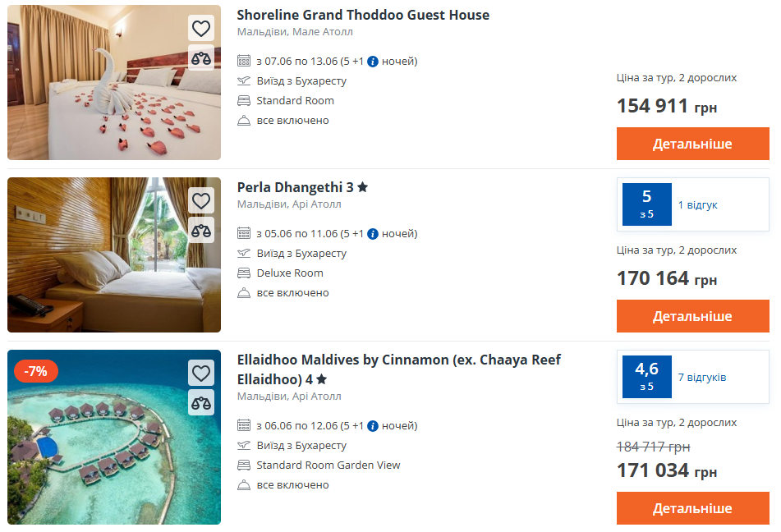Favorite the Perla Dhangethi hotel

201,200
